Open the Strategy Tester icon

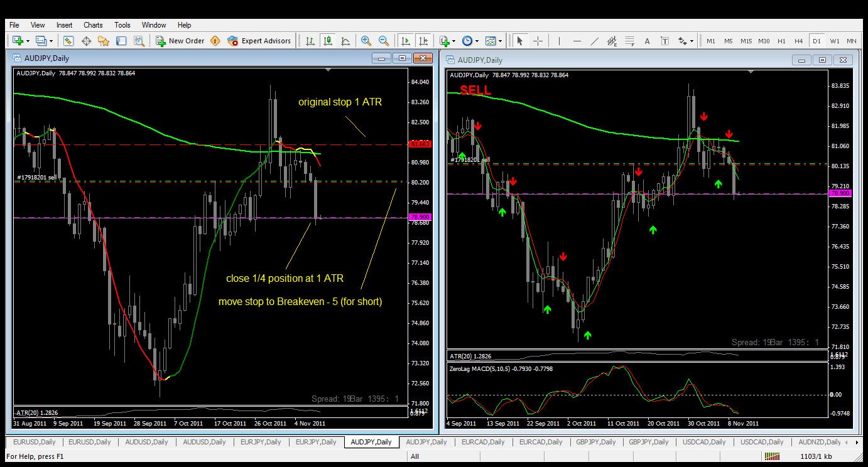[x=139, y=41]
